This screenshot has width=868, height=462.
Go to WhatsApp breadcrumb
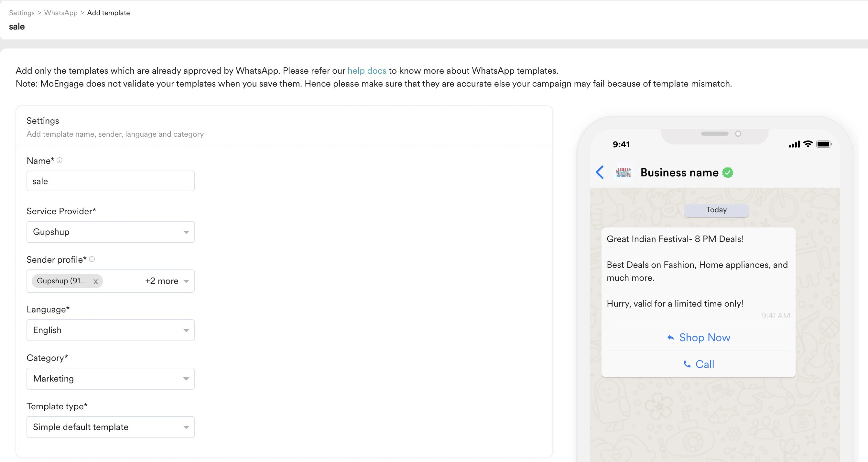pos(61,13)
